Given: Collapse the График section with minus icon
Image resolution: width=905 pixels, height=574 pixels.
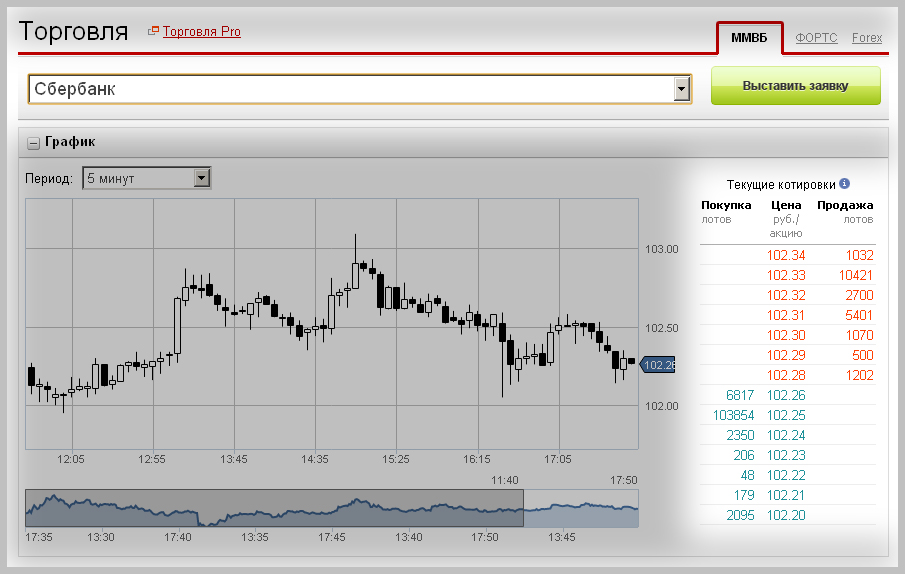Looking at the screenshot, I should point(33,142).
